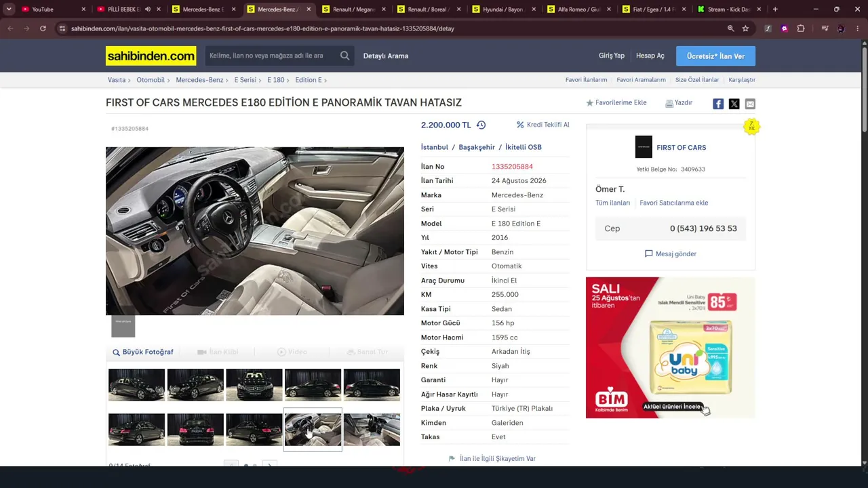Mute the PİLLİ BEBEK tab audio
This screenshot has height=488, width=868.
pos(147,9)
